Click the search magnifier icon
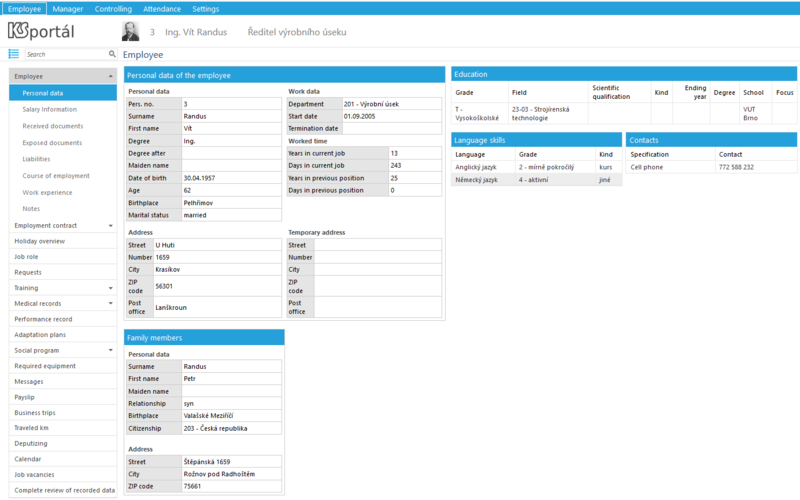Viewport: 800px width, 500px height. [x=112, y=54]
